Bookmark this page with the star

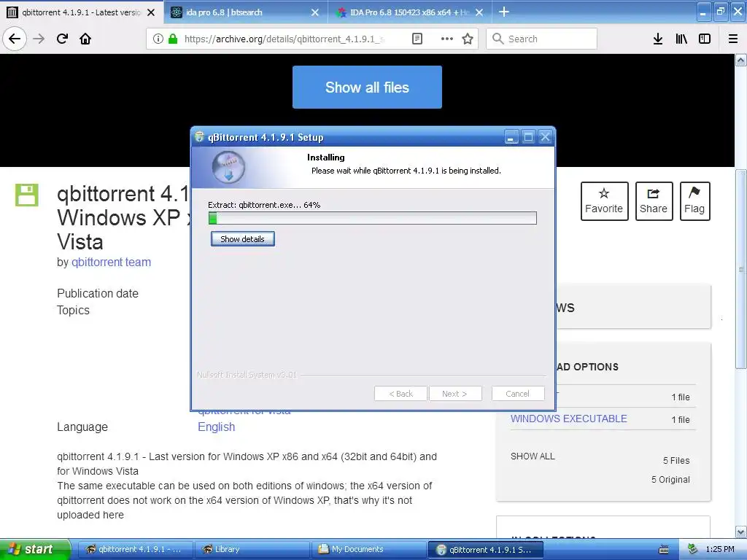coord(468,39)
